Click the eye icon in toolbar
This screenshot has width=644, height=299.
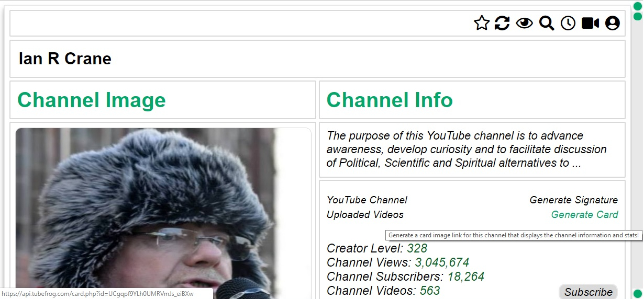[524, 23]
